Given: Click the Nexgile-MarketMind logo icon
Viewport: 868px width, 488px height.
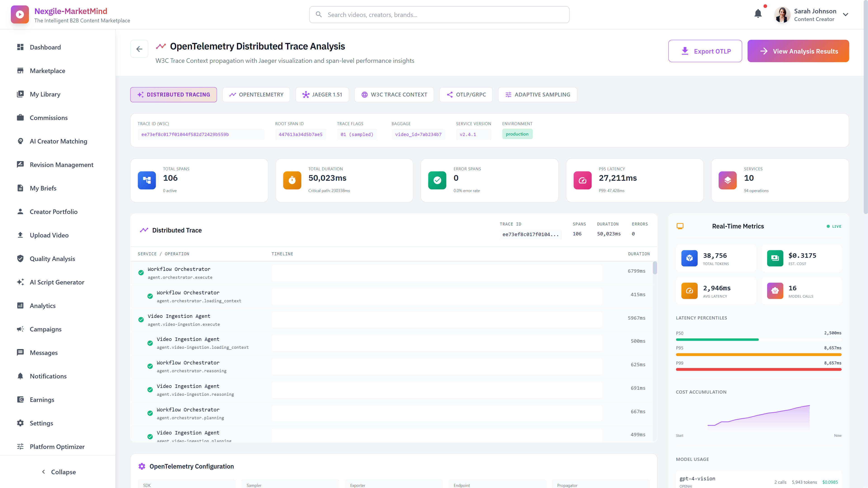Looking at the screenshot, I should click(x=20, y=14).
